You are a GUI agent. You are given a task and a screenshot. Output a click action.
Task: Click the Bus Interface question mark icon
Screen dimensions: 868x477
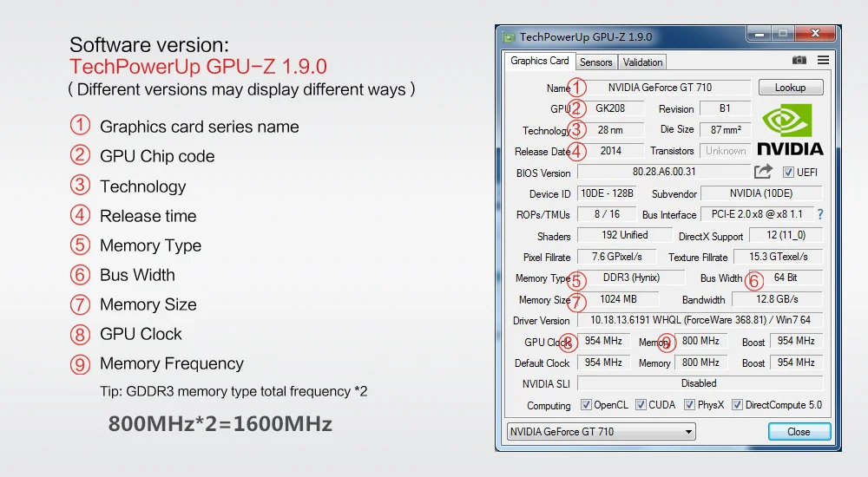(820, 214)
